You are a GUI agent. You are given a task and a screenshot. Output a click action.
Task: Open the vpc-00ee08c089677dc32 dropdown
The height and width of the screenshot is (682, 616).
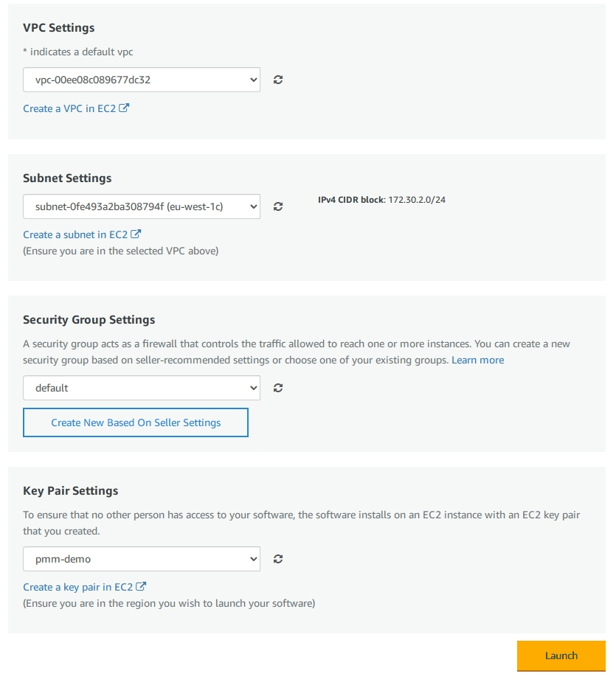tap(142, 80)
